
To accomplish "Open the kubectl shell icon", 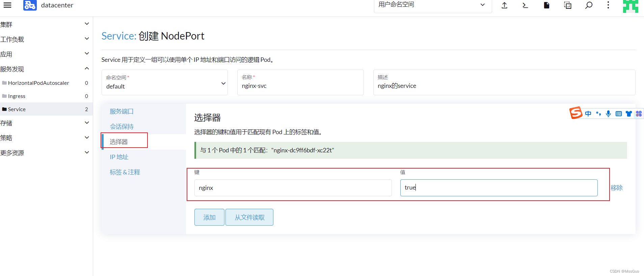I will pyautogui.click(x=525, y=5).
